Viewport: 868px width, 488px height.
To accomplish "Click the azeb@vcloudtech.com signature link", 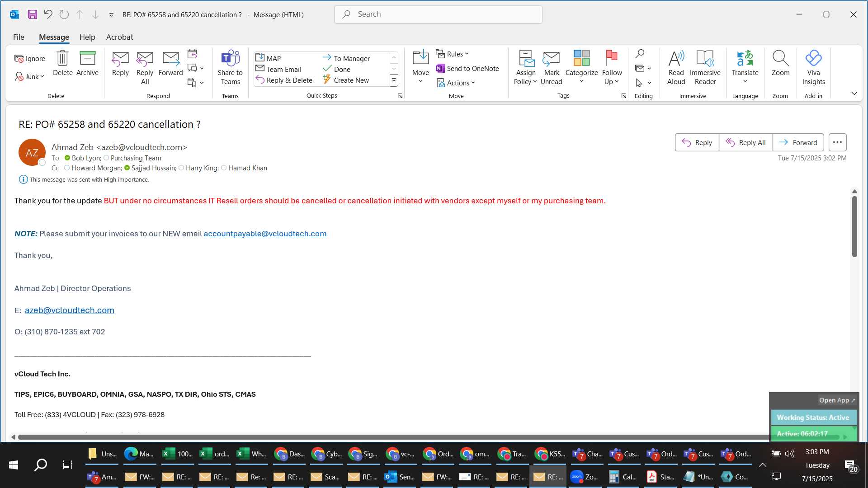I will (70, 310).
